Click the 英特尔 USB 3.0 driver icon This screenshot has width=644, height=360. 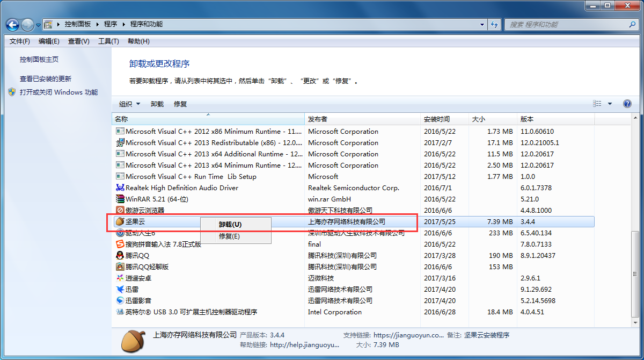click(120, 312)
